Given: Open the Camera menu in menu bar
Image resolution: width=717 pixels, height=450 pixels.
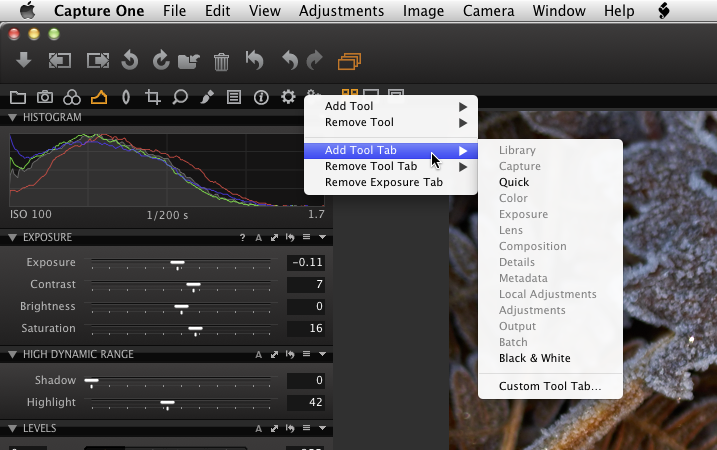Looking at the screenshot, I should click(488, 11).
